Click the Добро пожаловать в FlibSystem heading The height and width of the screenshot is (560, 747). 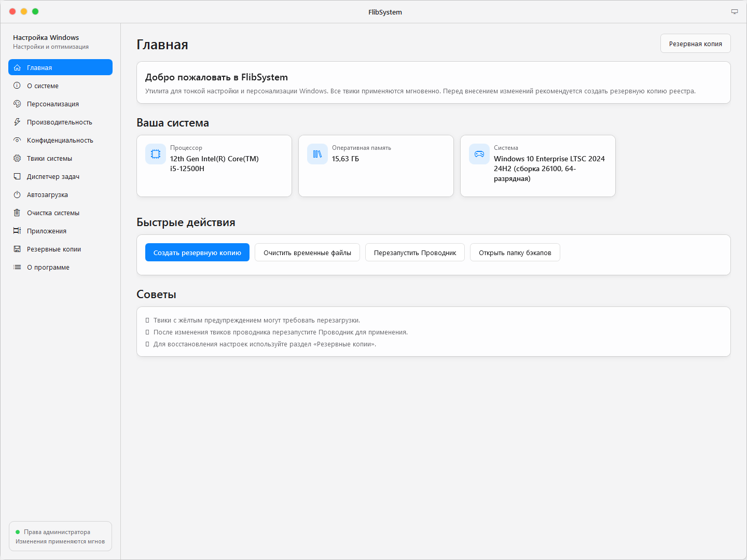216,77
